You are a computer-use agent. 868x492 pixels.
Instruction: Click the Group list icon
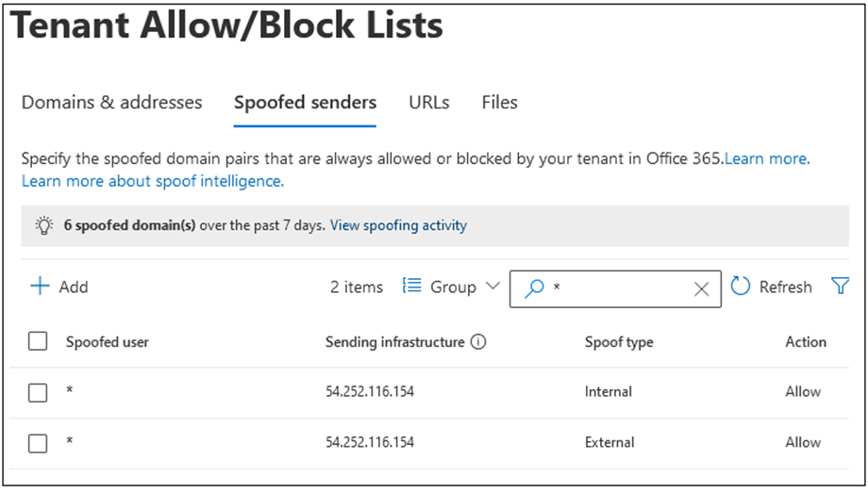coord(411,287)
